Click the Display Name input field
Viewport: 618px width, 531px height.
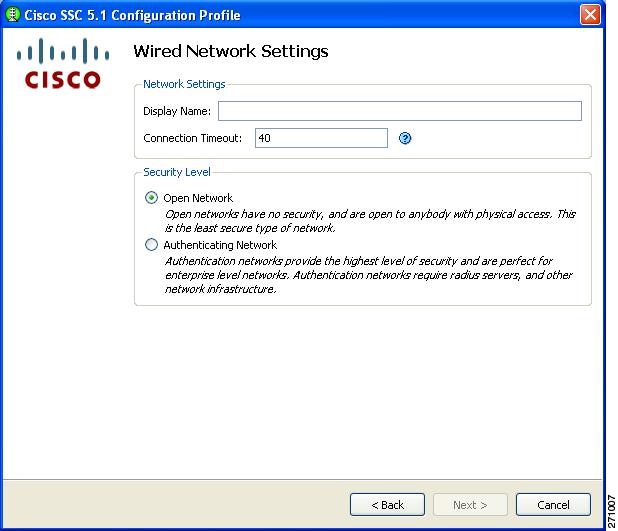click(400, 111)
